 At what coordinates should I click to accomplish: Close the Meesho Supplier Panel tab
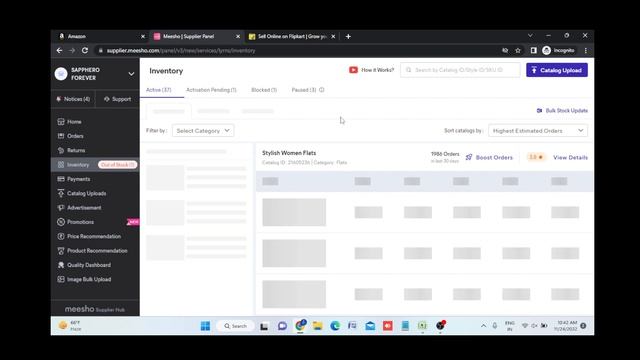[238, 36]
